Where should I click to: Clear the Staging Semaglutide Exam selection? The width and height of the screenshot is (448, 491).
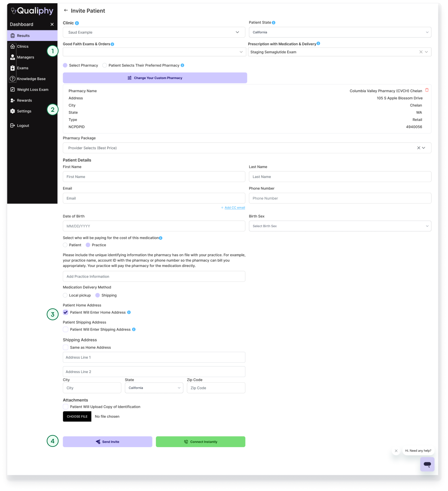421,52
